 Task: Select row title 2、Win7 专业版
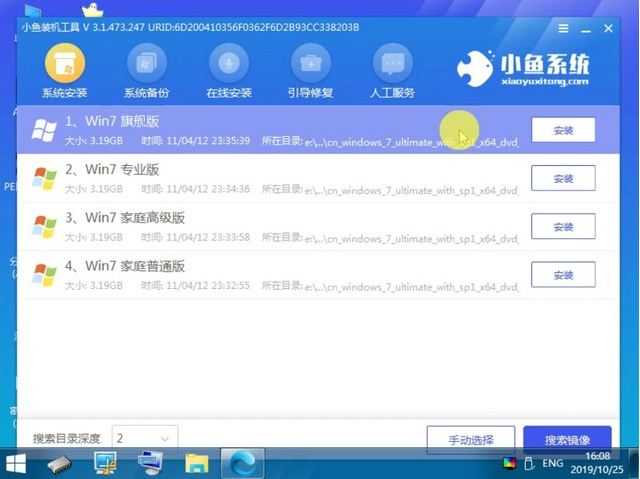point(112,169)
